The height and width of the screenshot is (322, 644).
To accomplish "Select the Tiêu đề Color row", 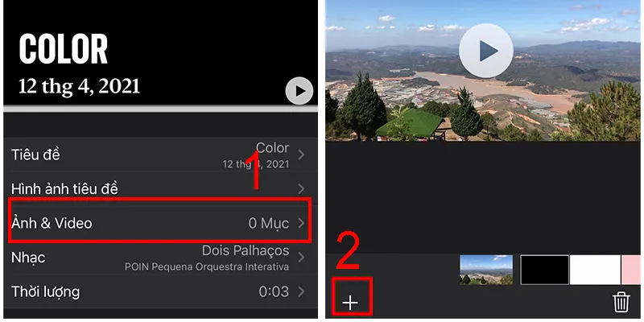I will 160,155.
